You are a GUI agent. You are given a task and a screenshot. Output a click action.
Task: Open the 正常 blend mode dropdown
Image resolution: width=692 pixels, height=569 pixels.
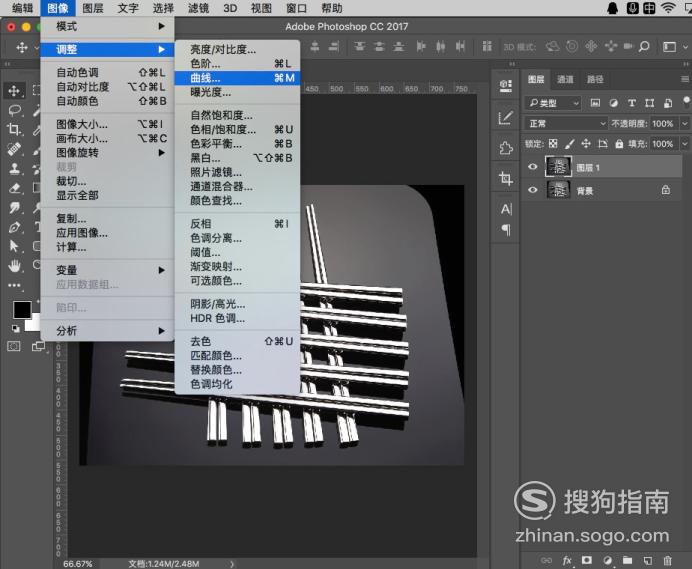[567, 123]
